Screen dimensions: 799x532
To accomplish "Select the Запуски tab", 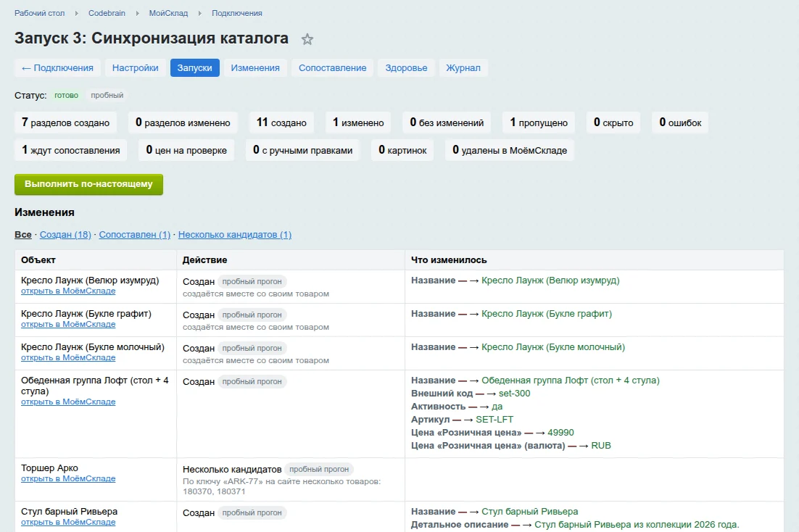I will pyautogui.click(x=194, y=68).
